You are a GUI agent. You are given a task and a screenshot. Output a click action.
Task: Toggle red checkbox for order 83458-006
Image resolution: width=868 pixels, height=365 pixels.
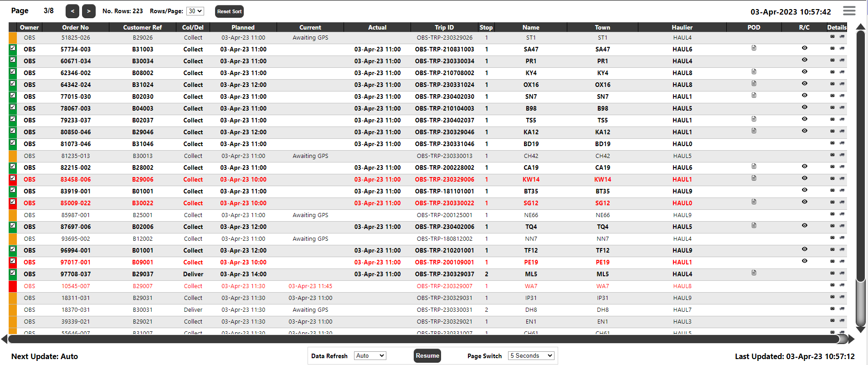coord(13,178)
